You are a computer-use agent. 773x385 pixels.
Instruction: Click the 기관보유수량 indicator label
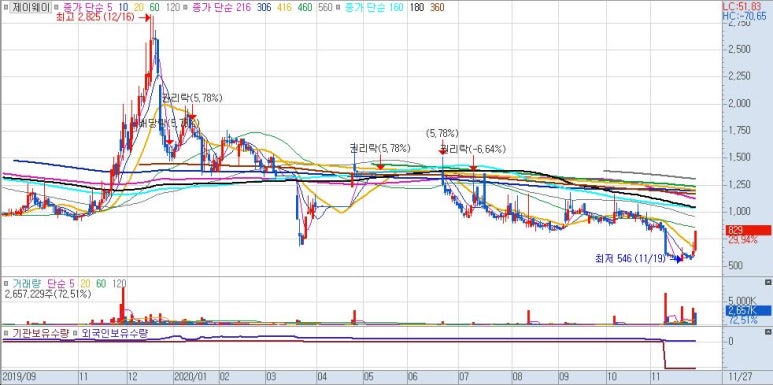[41, 333]
